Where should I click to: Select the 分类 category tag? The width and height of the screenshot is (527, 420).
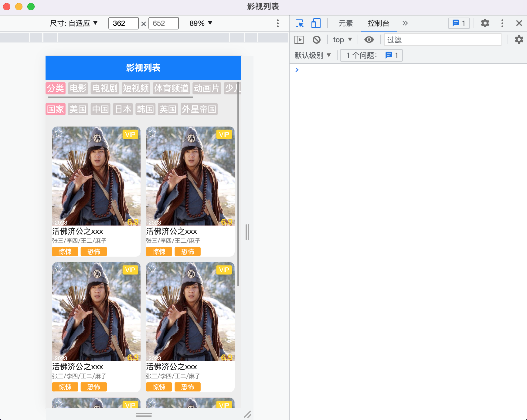click(x=56, y=88)
